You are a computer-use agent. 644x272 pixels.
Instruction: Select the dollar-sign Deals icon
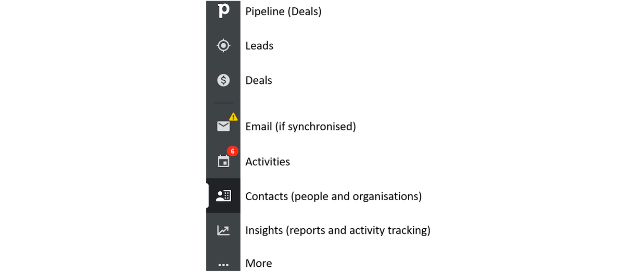[x=223, y=80]
